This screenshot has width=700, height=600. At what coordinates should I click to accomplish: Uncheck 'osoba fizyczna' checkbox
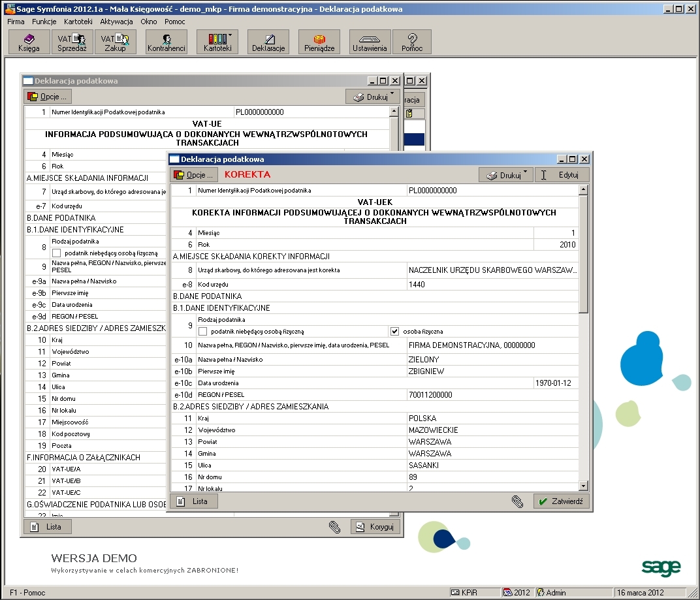394,331
